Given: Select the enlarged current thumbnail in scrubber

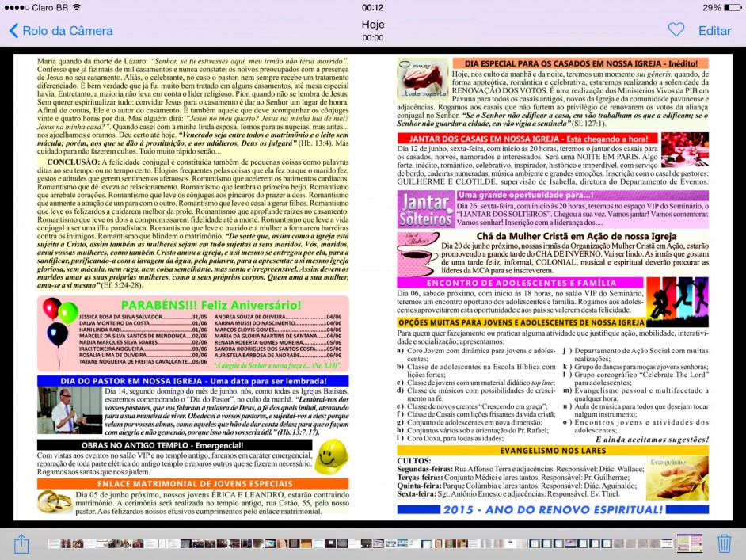Looking at the screenshot, I should click(690, 543).
